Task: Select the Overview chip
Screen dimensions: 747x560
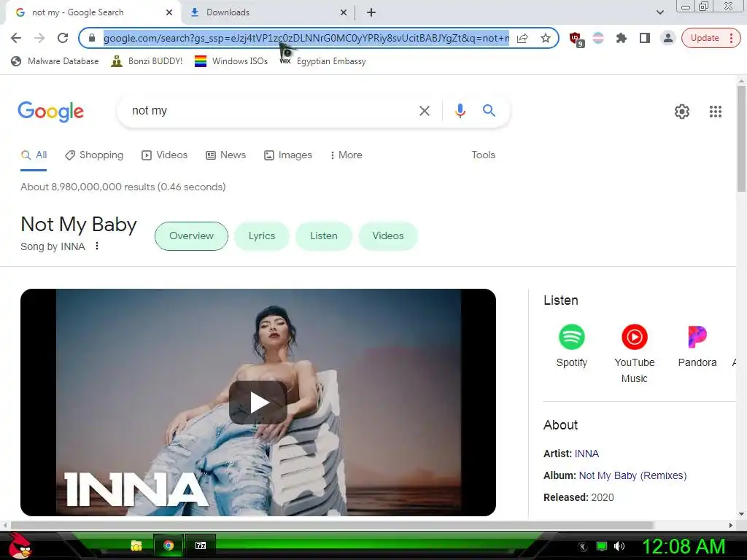Action: click(x=192, y=236)
